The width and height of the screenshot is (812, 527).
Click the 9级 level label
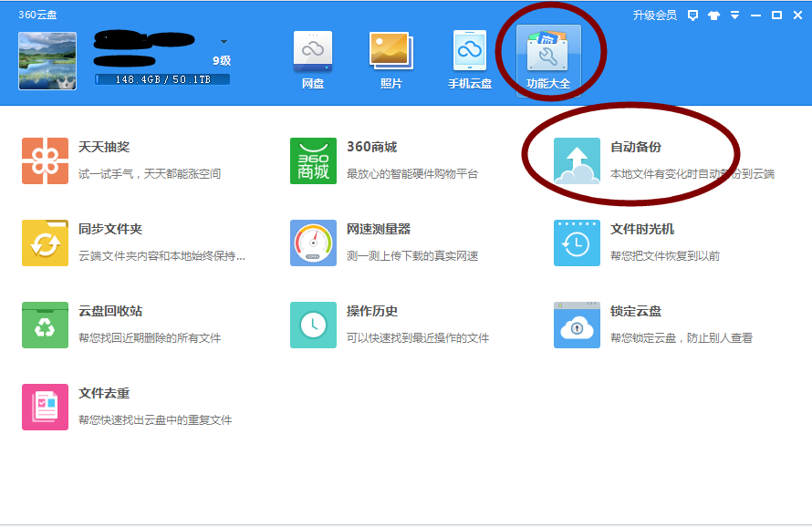[x=222, y=60]
